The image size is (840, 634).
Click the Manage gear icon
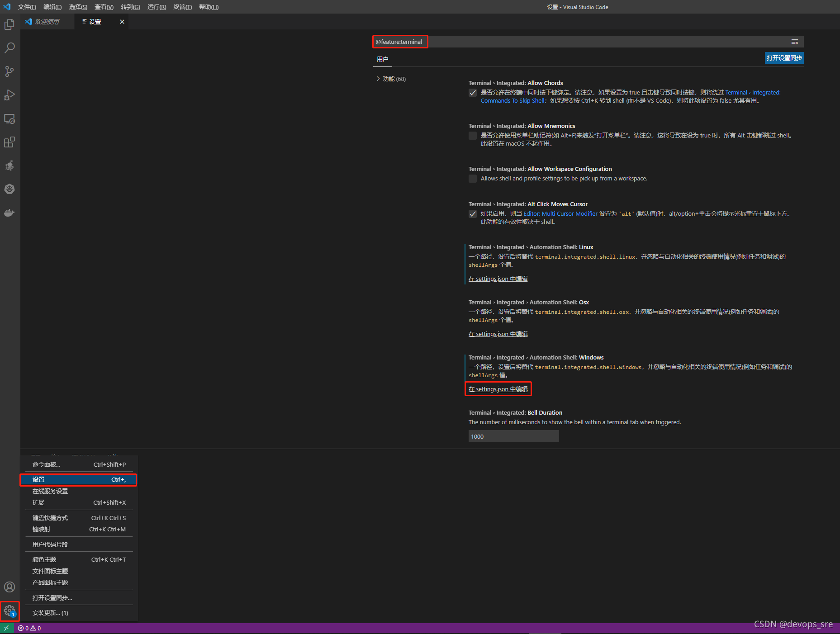point(9,611)
